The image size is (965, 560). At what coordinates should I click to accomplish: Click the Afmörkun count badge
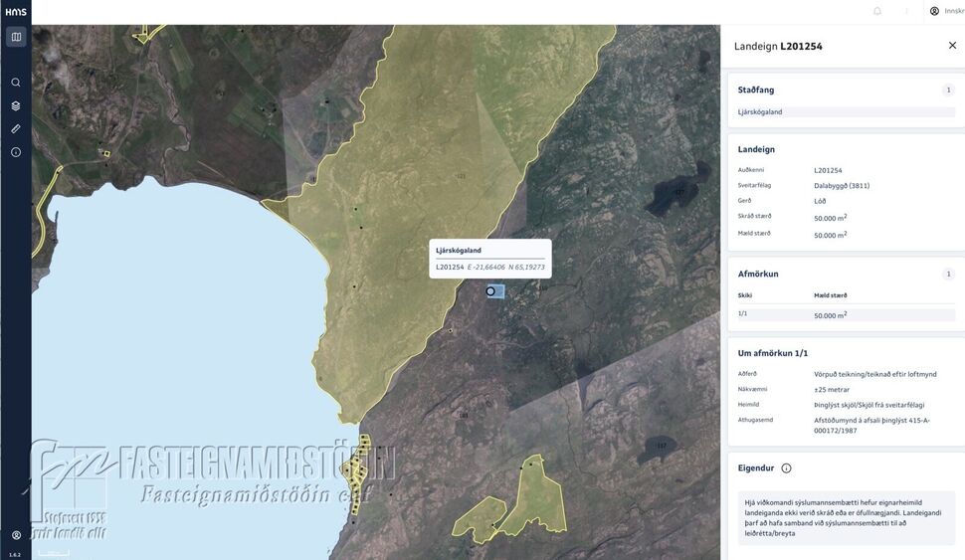tap(948, 274)
